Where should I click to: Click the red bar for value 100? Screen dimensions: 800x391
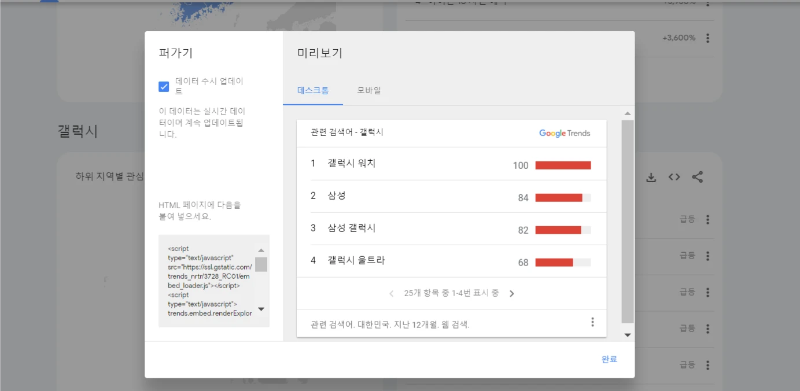pyautogui.click(x=563, y=165)
